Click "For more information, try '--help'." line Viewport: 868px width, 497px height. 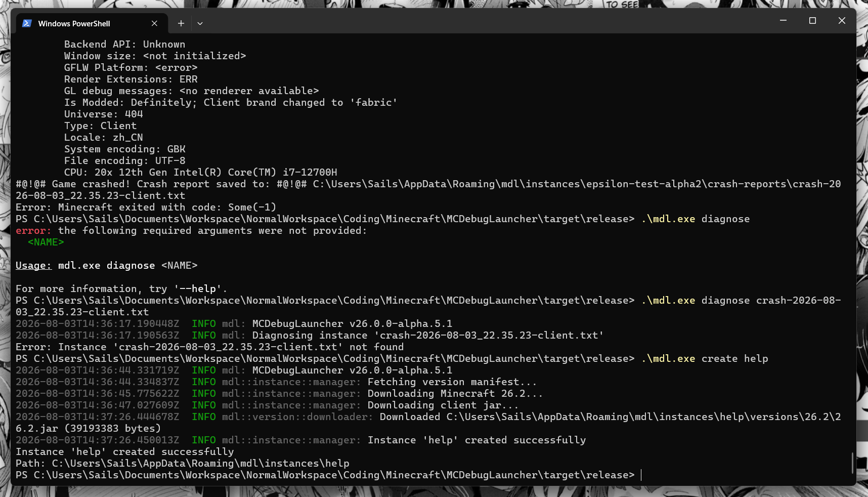pyautogui.click(x=121, y=289)
